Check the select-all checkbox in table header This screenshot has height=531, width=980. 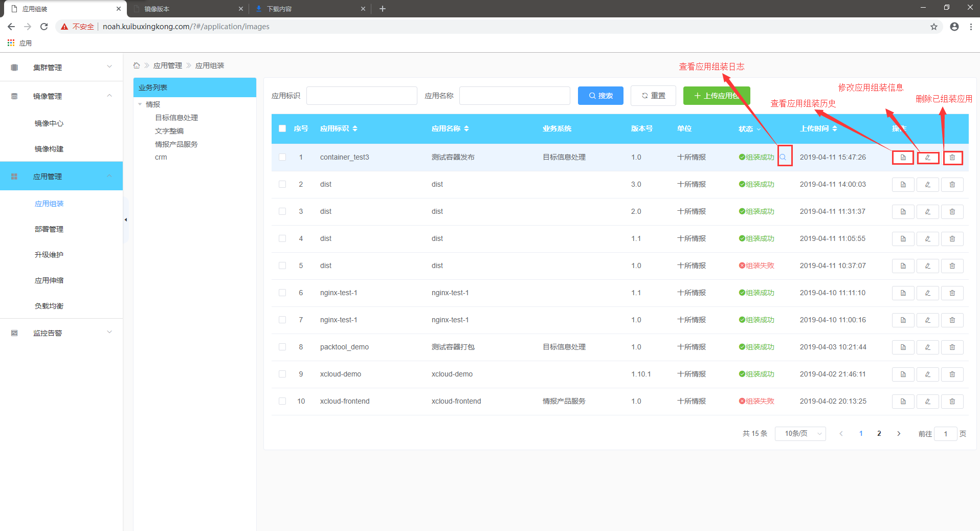[282, 128]
